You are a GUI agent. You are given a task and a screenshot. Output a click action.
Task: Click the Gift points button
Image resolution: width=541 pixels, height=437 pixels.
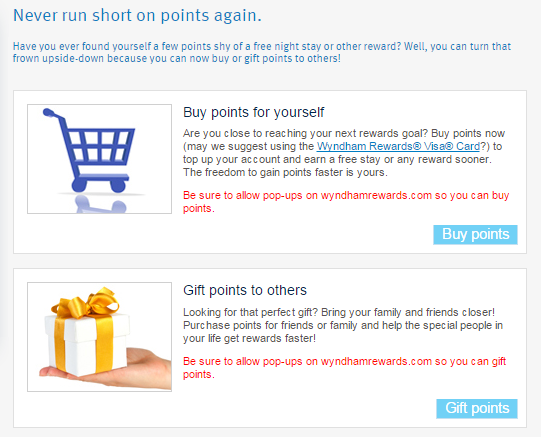coord(477,408)
